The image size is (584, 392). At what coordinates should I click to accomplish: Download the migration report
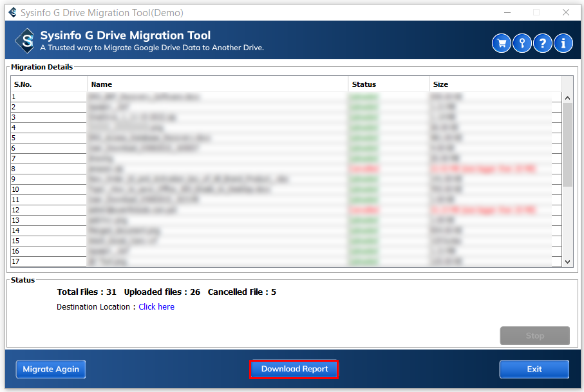[294, 369]
